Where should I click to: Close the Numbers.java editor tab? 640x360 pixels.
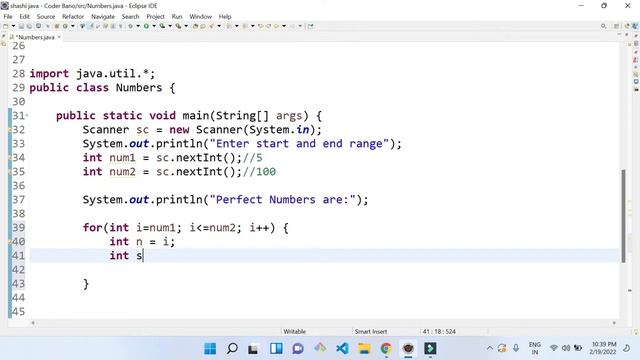[59, 37]
